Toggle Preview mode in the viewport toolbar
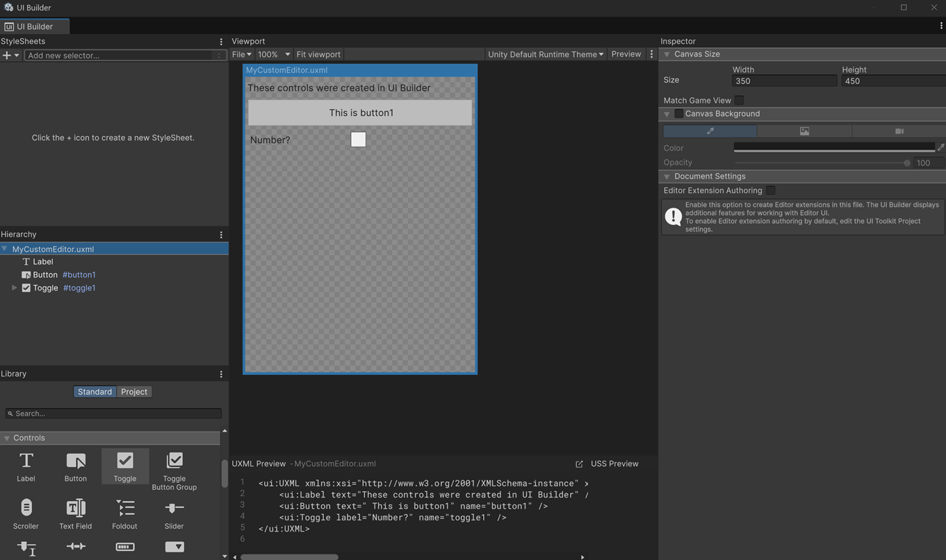The width and height of the screenshot is (946, 560). [626, 54]
